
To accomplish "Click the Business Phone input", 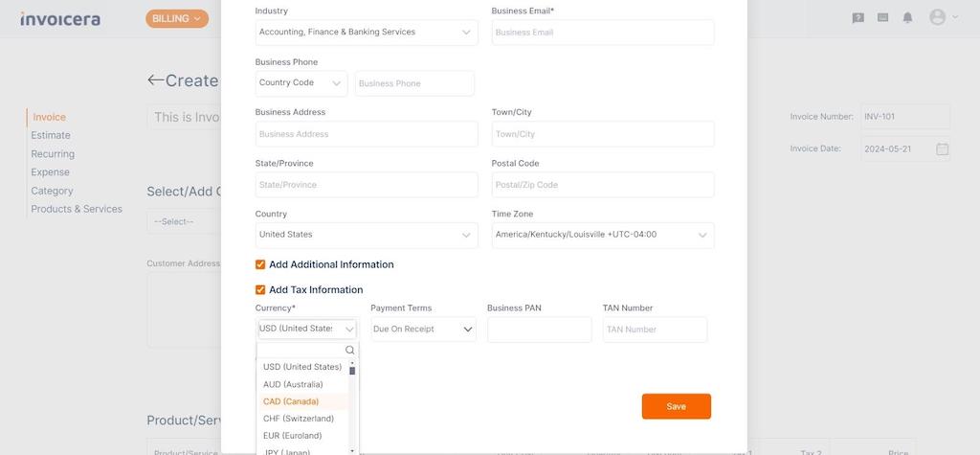I will coord(414,83).
